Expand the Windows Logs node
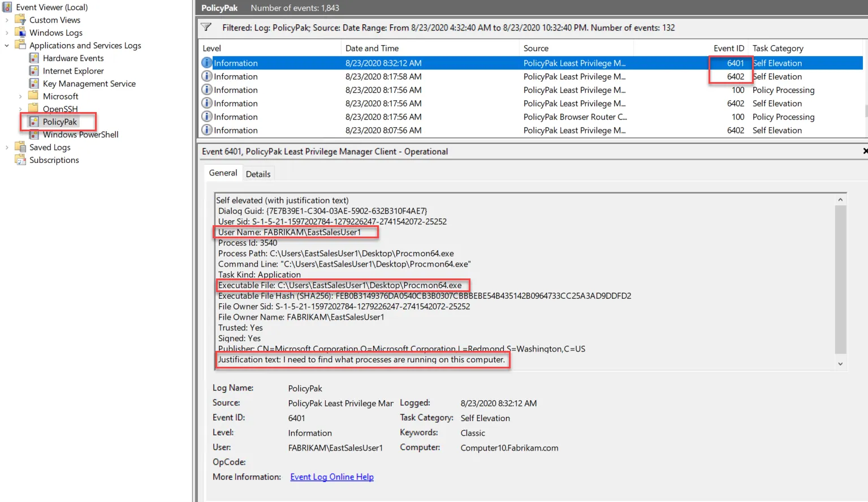The width and height of the screenshot is (868, 502). (x=7, y=33)
